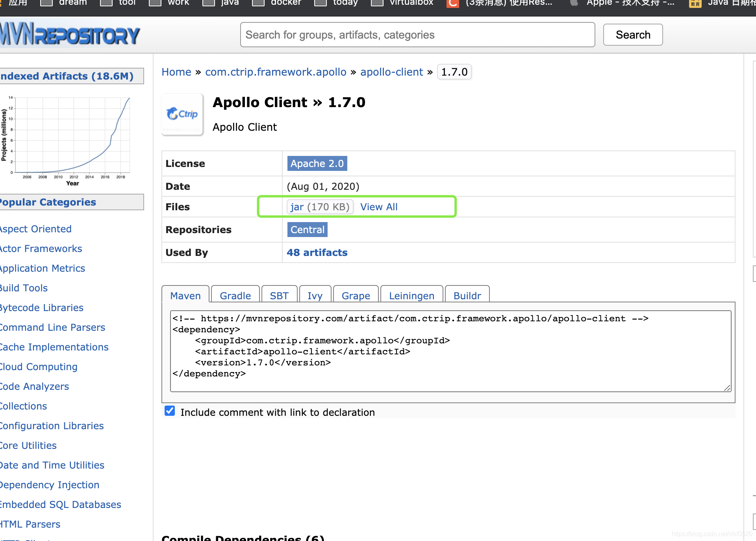Open Cloud Computing category
The image size is (756, 541).
(x=39, y=367)
